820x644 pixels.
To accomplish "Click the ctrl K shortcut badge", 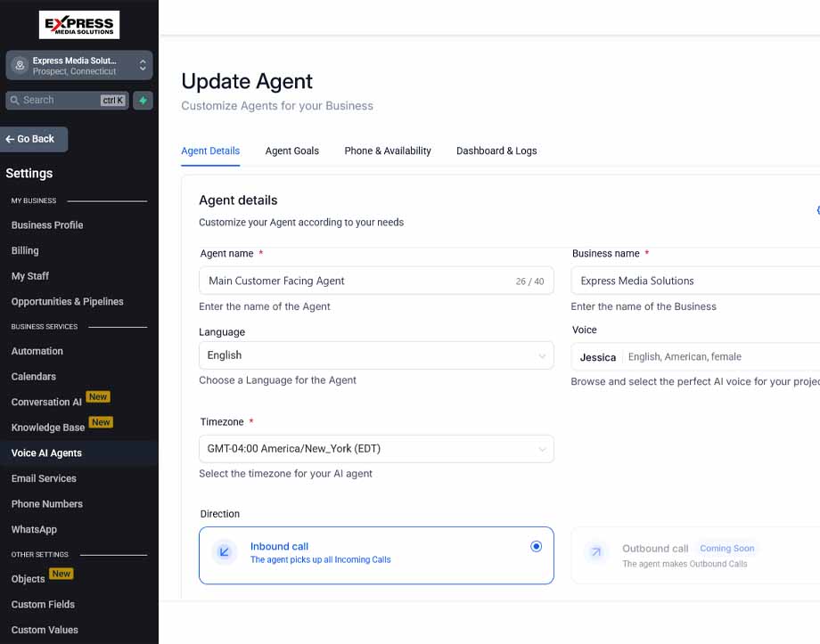I will [113, 101].
